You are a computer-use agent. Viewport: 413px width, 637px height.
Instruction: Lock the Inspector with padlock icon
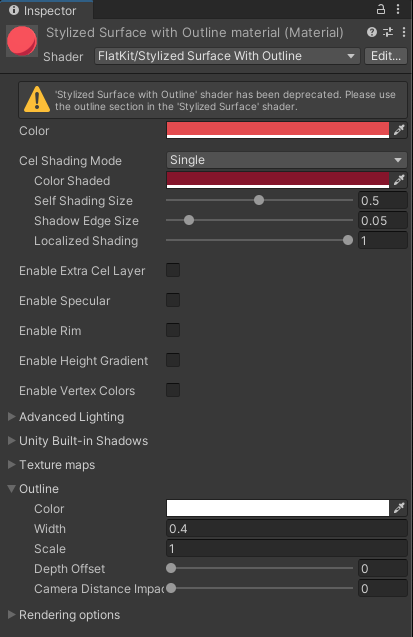click(x=381, y=9)
